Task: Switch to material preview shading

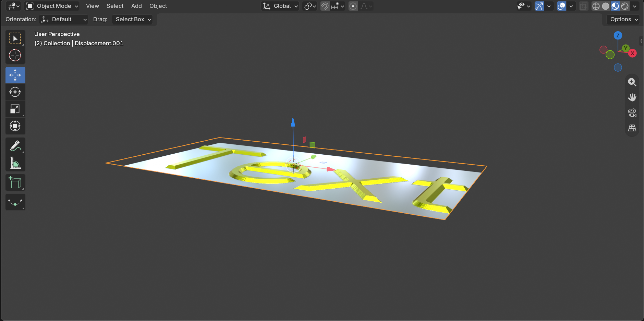Action: 615,6
